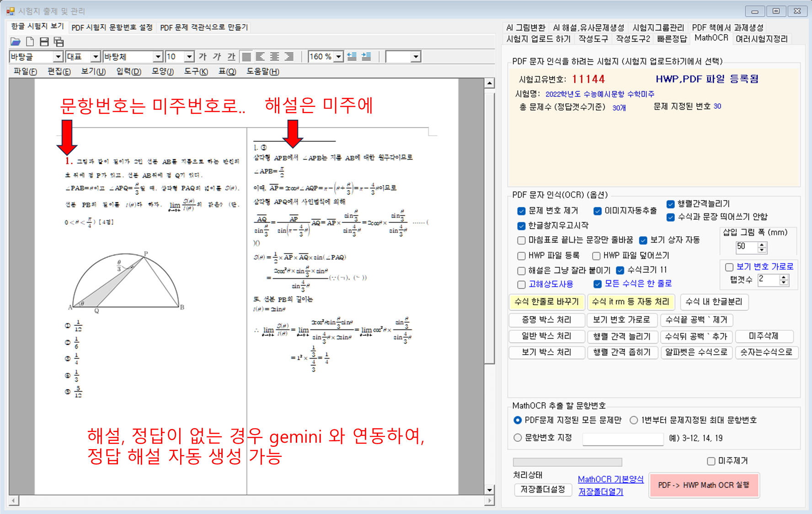This screenshot has height=514, width=812.
Task: Select the 문항번호 지정 radio button
Action: pyautogui.click(x=518, y=438)
